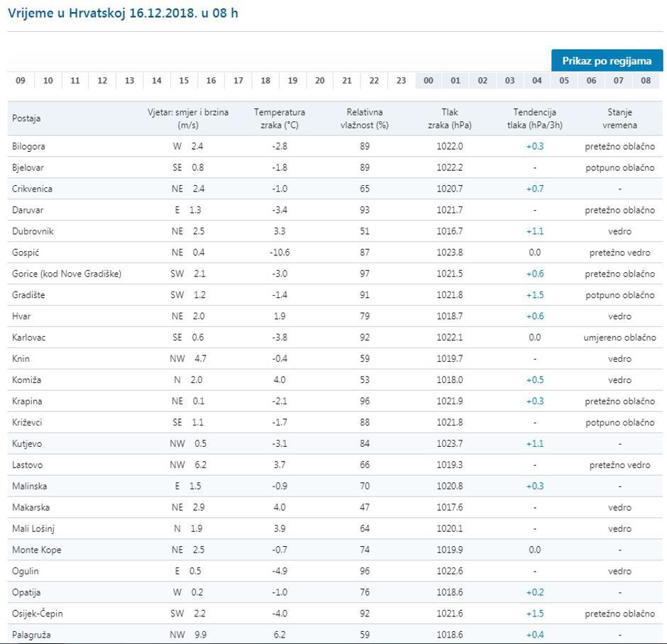Select hour 23 tab
667x644 pixels.
[401, 81]
